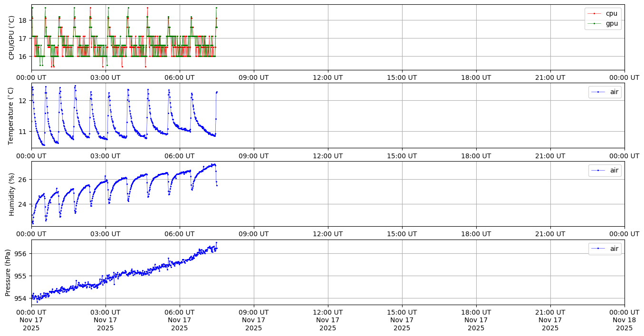Select the gpu label in top legend
Image resolution: width=644 pixels, height=336 pixels.
coord(612,23)
